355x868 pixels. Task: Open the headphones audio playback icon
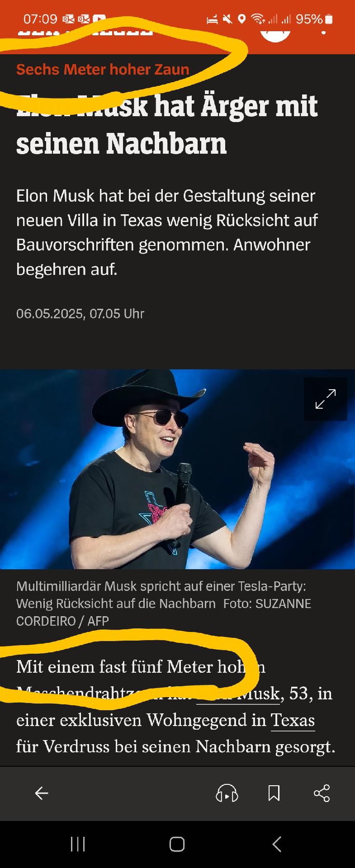(227, 793)
